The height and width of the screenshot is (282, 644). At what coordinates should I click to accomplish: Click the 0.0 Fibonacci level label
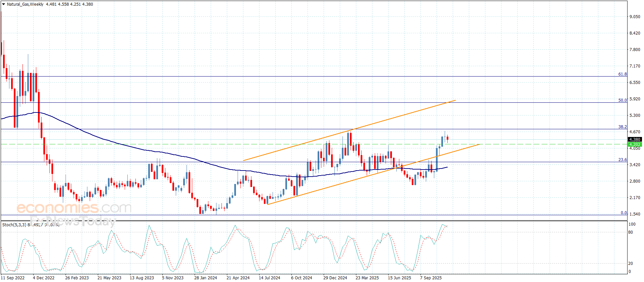(x=623, y=213)
